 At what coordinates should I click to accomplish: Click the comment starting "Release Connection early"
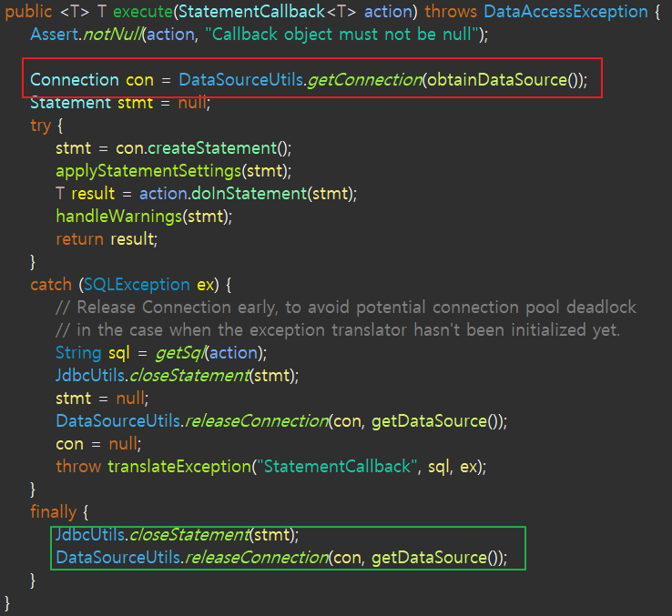coord(346,308)
